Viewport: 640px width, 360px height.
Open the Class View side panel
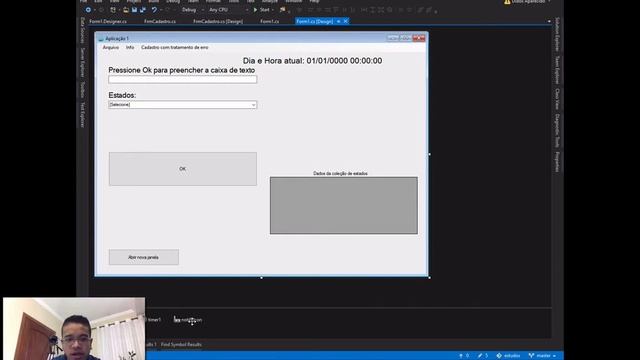[557, 99]
